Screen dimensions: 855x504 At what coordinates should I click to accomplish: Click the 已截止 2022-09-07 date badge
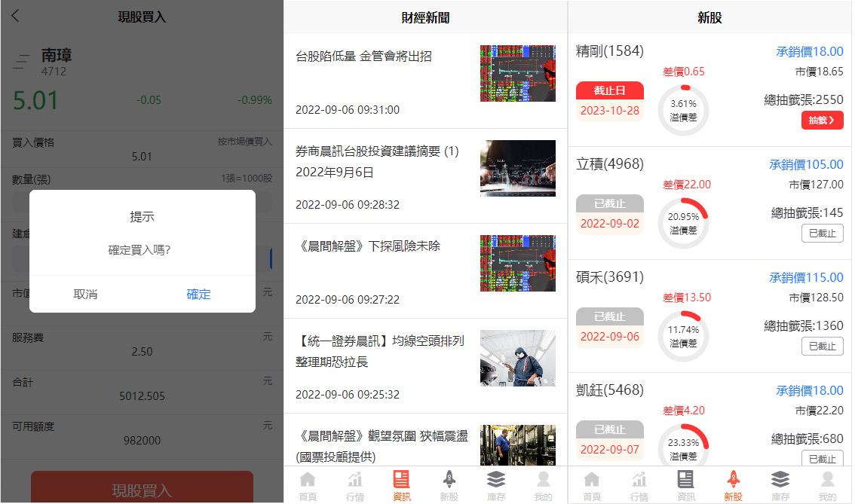610,440
